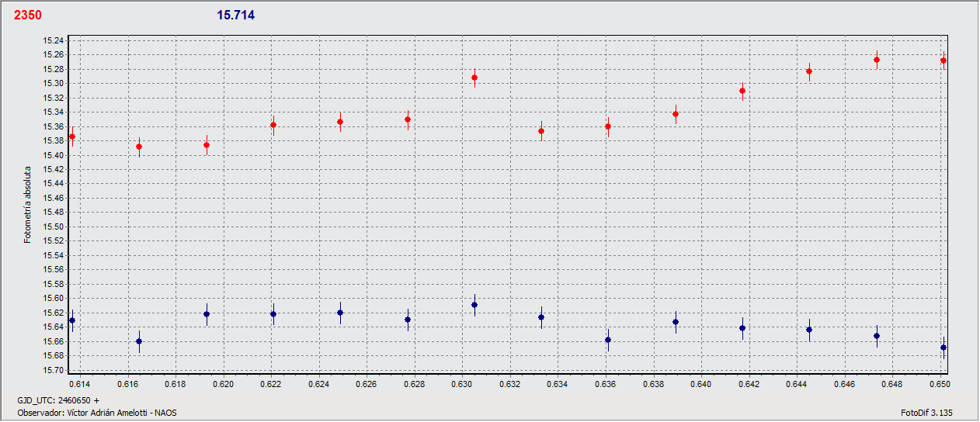Pick the red data point near time 0.6165
The height and width of the screenshot is (422, 980).
click(139, 147)
